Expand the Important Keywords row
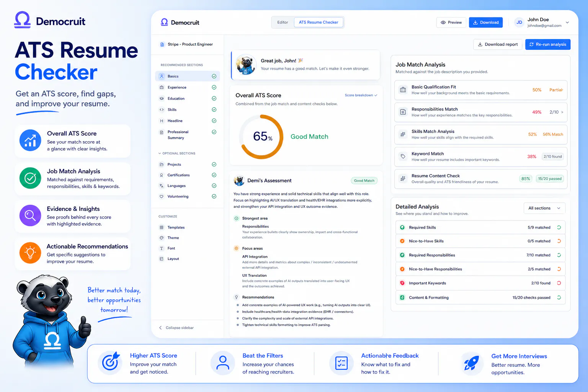588x392 pixels. (x=480, y=283)
